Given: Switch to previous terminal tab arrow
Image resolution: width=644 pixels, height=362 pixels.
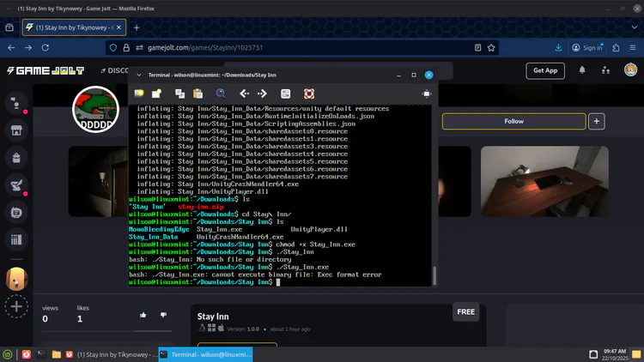Looking at the screenshot, I should click(x=245, y=94).
